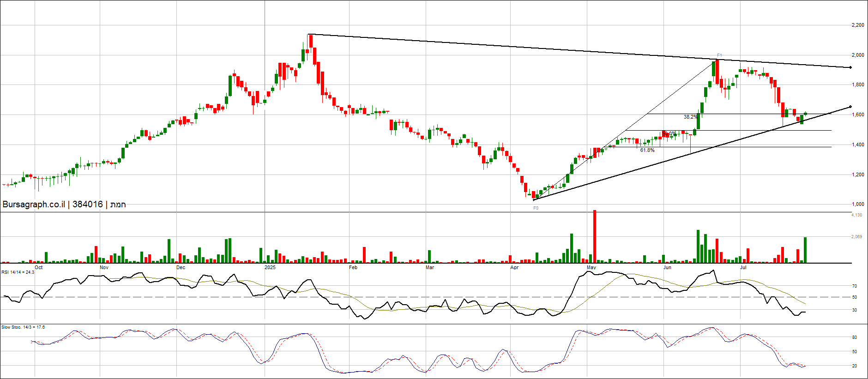Select the 2025 year label on time axis

point(270,268)
